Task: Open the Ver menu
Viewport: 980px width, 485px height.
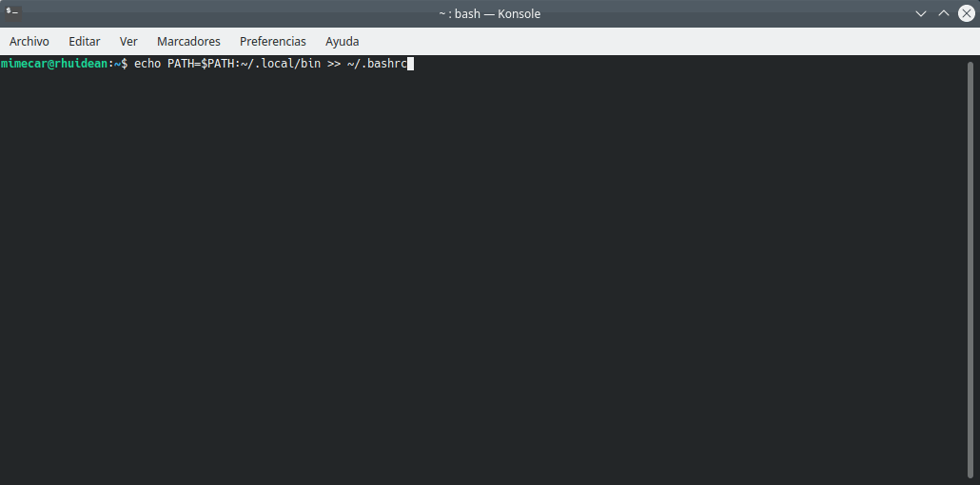Action: (128, 41)
